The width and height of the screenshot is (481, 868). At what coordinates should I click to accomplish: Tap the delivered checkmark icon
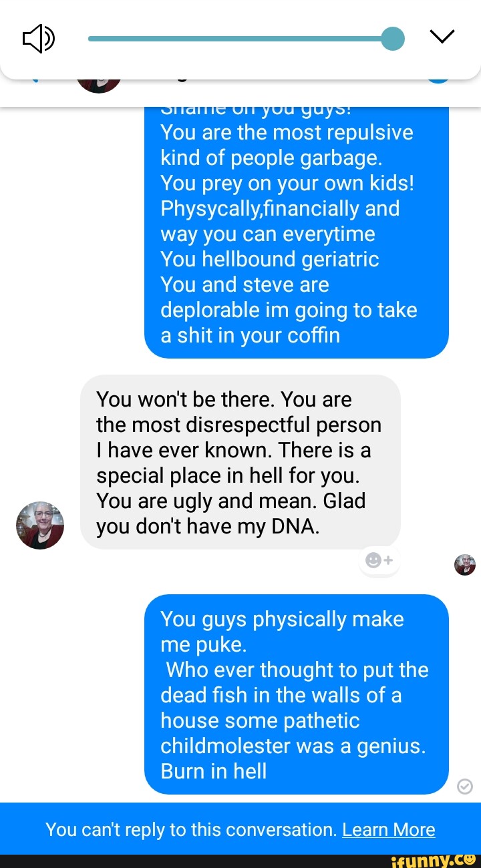tap(464, 787)
